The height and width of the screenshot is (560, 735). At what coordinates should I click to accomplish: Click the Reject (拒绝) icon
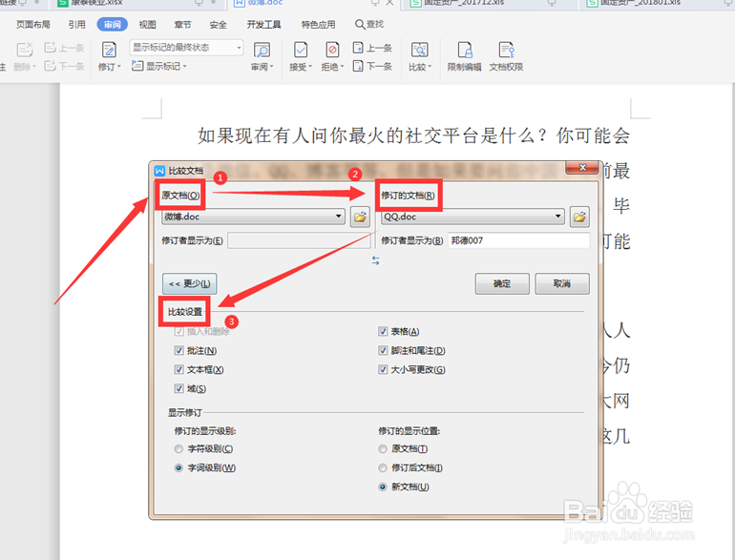(332, 50)
